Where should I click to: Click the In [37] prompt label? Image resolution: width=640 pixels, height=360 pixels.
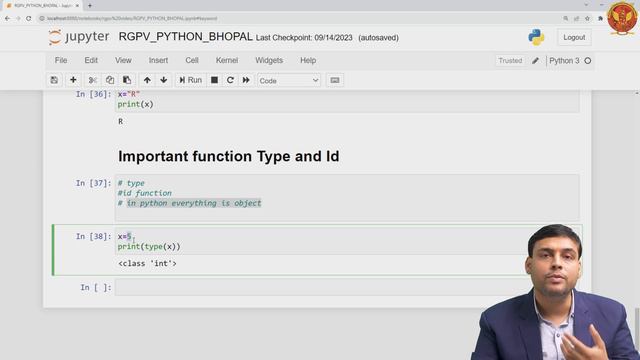click(93, 183)
